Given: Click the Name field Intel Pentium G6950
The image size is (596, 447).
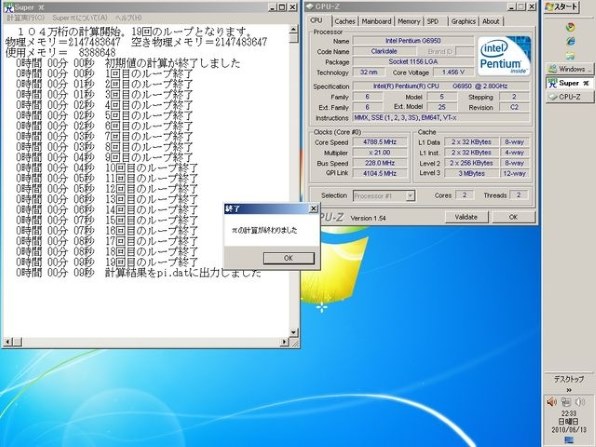Looking at the screenshot, I should [413, 41].
